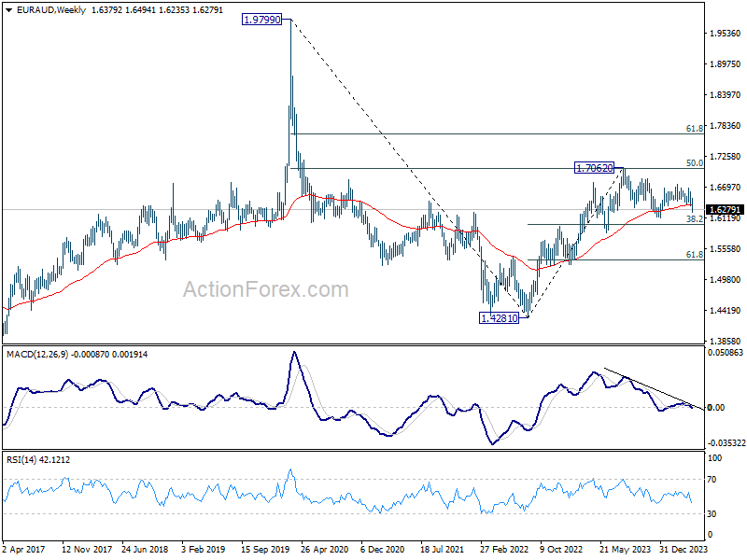This screenshot has width=747, height=560.
Task: Click the 1.70620 high price label
Action: coord(594,168)
